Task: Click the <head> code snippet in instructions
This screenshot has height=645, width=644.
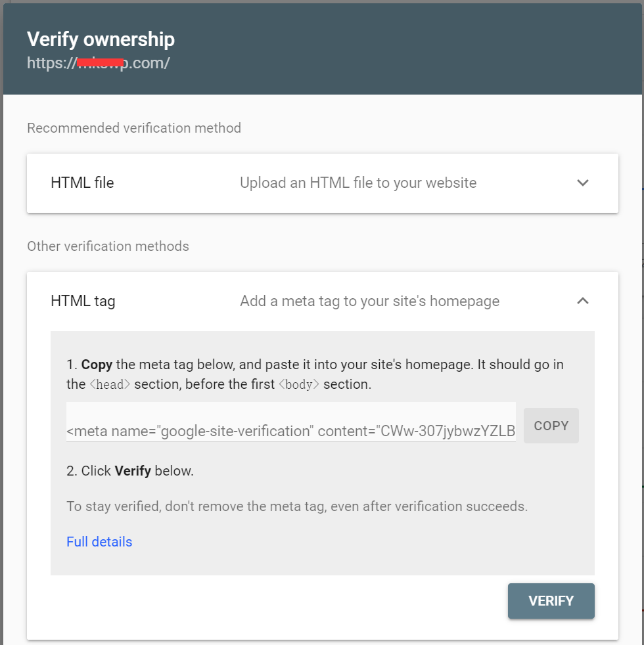Action: click(x=110, y=385)
